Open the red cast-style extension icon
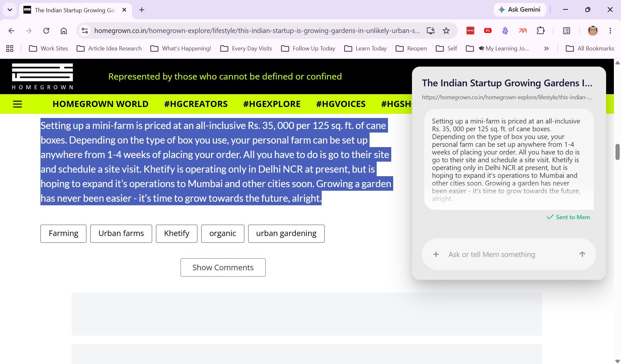621x364 pixels. (488, 31)
